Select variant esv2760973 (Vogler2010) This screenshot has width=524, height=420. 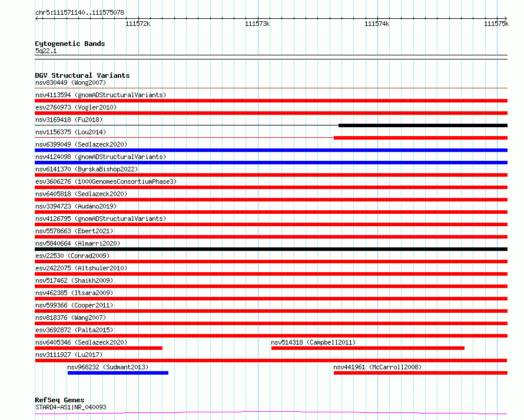coord(76,107)
